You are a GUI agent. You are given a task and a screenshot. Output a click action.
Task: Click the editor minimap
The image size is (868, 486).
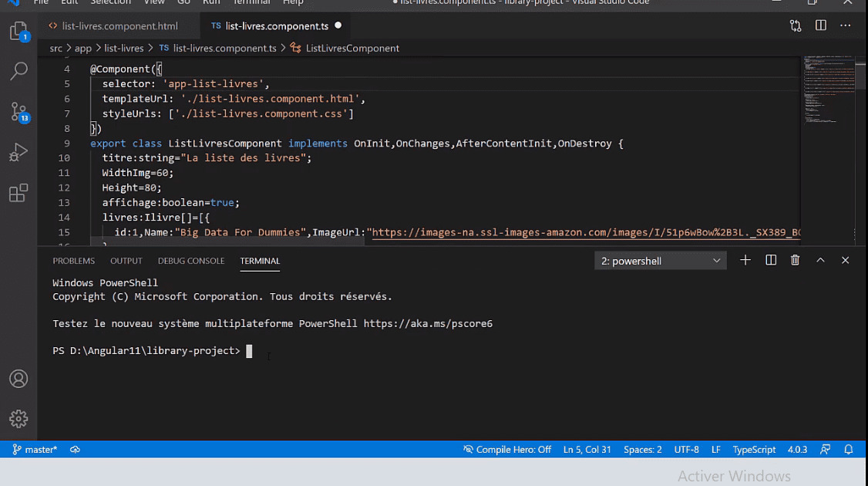coord(829,89)
